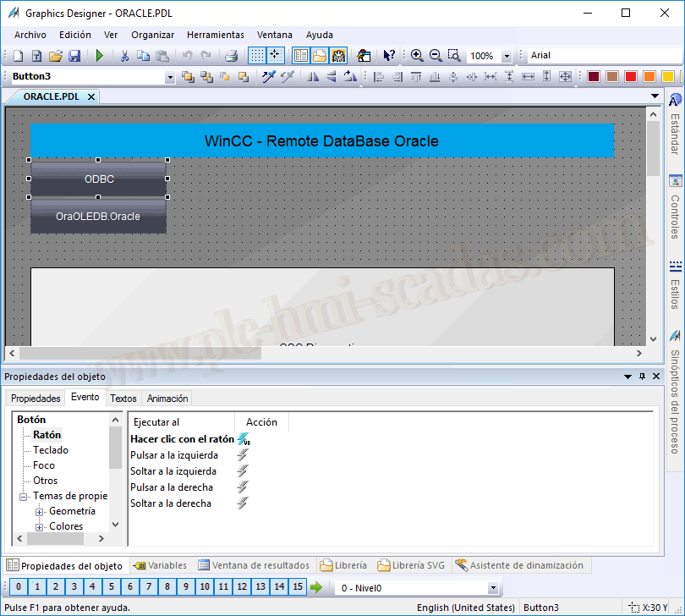This screenshot has width=685, height=616.
Task: Select the OraOLEDB.Oracle button
Action: tap(98, 217)
